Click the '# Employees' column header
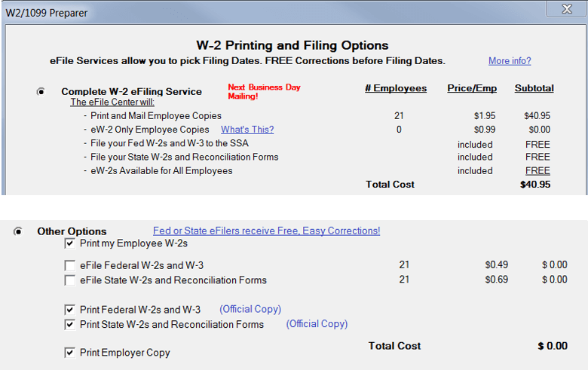 tap(396, 88)
